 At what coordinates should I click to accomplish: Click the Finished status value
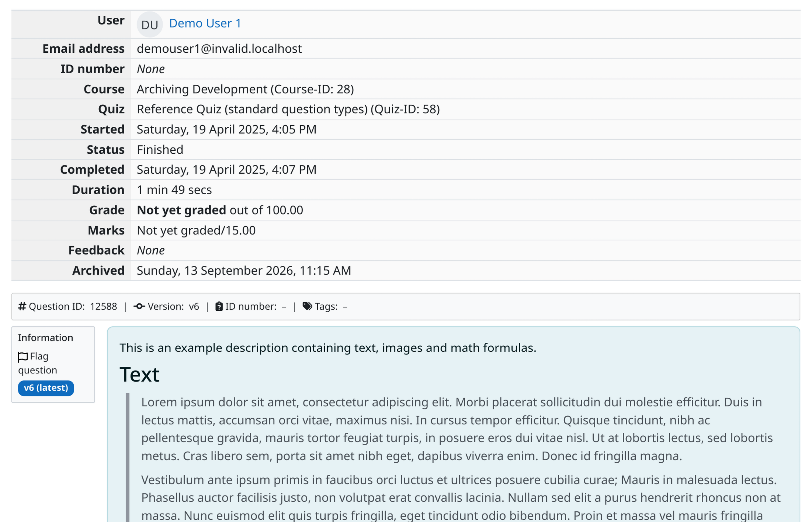pyautogui.click(x=160, y=150)
